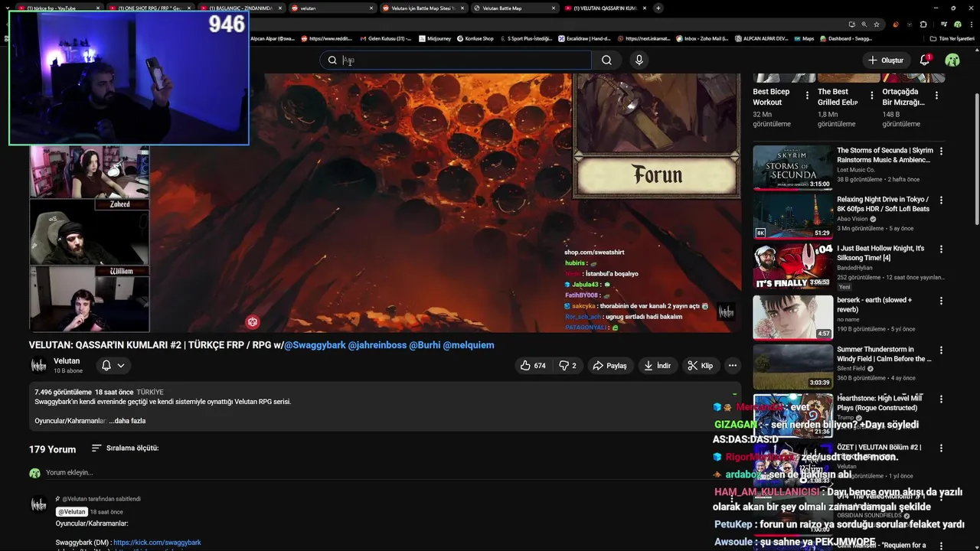Switch to the BASLANGIC - ZINDANIMDA tab
Screen dimensions: 980x551
click(x=241, y=8)
